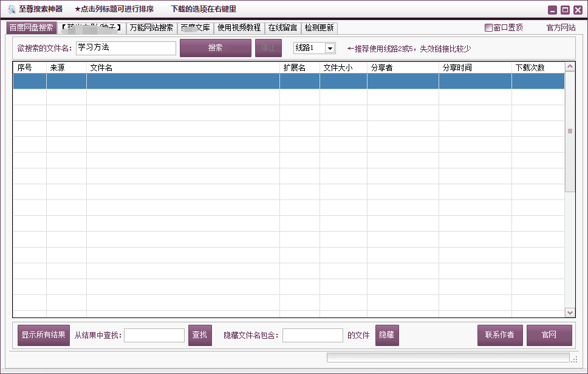Select the 检测更新 tab
Image resolution: width=588 pixels, height=374 pixels.
click(319, 28)
